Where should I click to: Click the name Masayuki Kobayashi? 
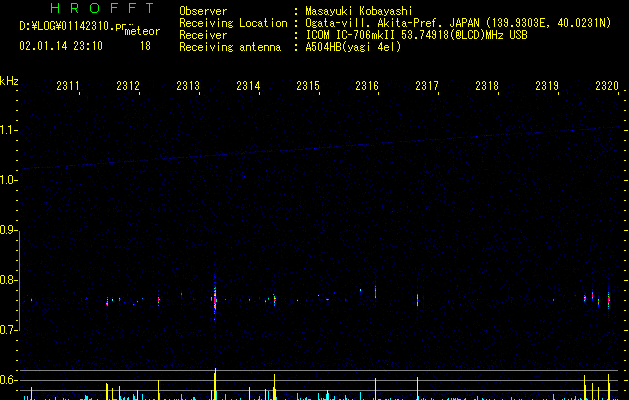359,11
